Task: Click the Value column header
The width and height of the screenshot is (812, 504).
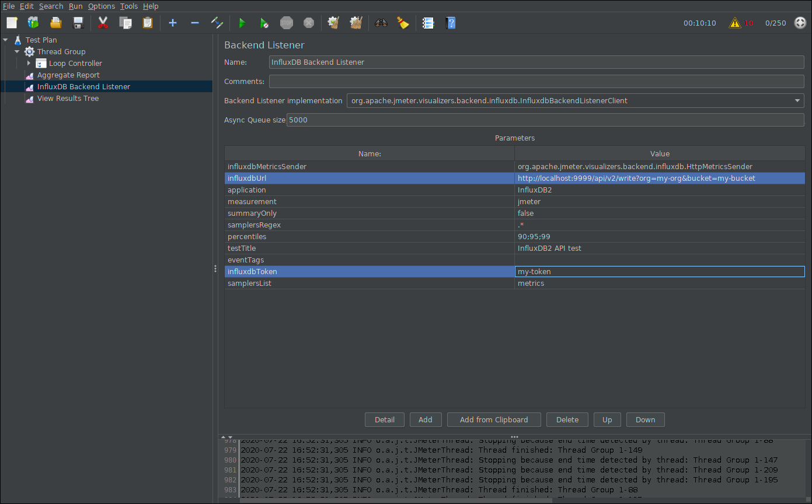Action: [660, 153]
